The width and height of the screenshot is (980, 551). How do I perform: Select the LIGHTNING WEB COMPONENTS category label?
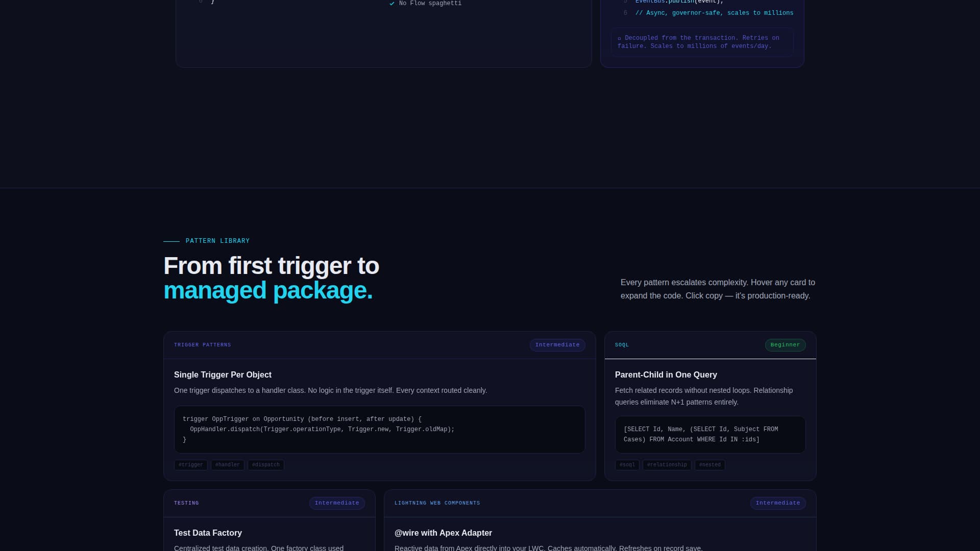pos(437,503)
